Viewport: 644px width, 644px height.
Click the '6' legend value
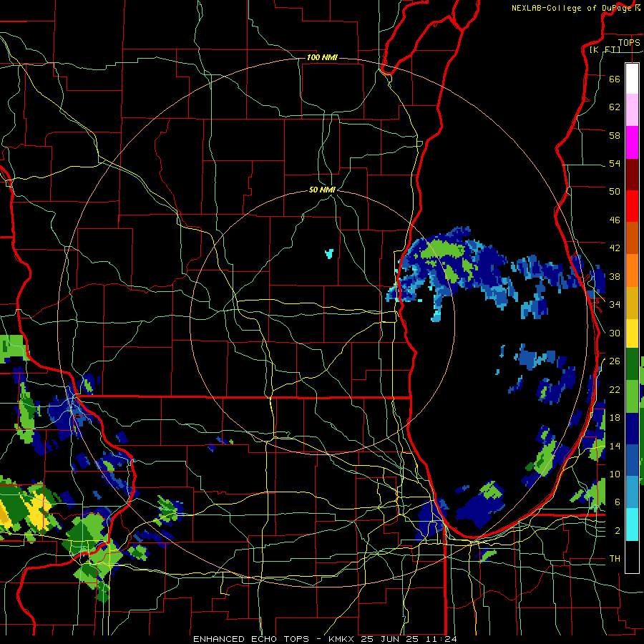click(617, 502)
